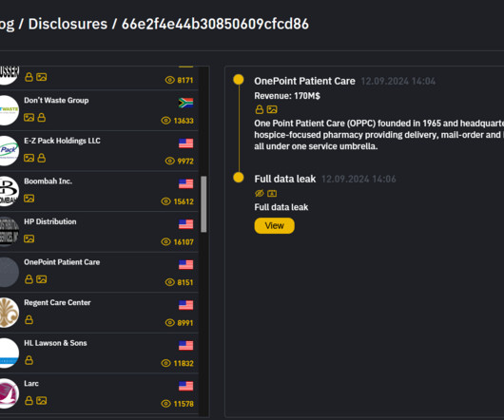This screenshot has height=420, width=504.
Task: Click the eye views icon showing 15612
Action: click(x=165, y=201)
